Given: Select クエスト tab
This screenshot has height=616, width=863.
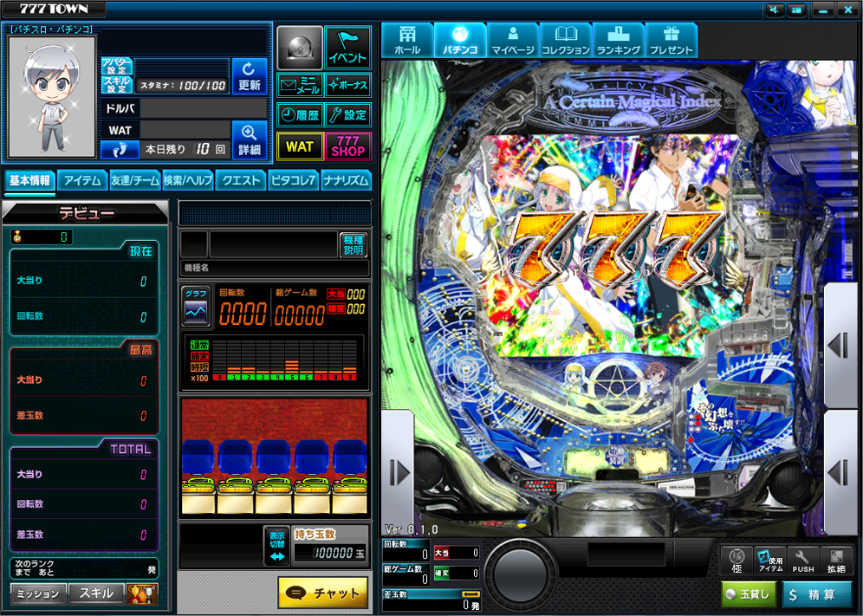Looking at the screenshot, I should pos(241,180).
